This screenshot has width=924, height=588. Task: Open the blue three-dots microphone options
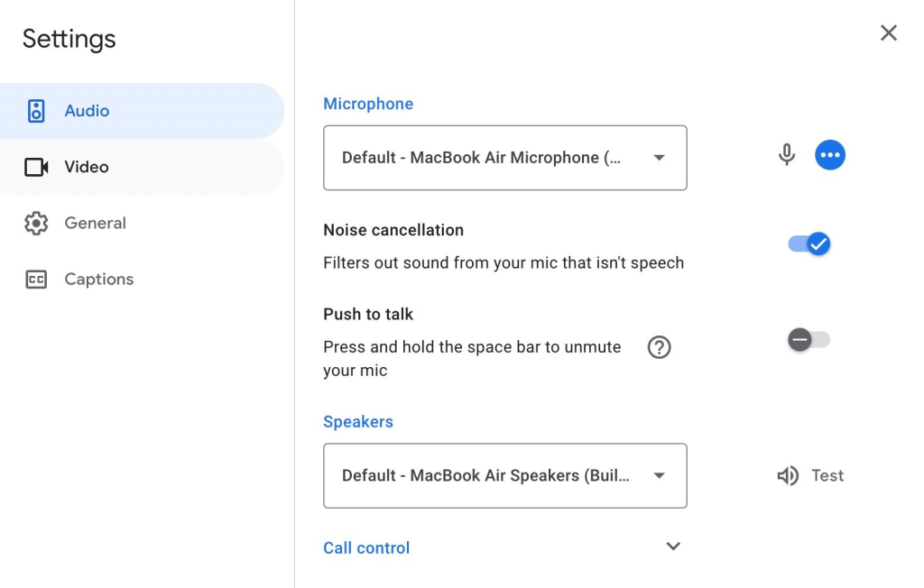tap(830, 155)
